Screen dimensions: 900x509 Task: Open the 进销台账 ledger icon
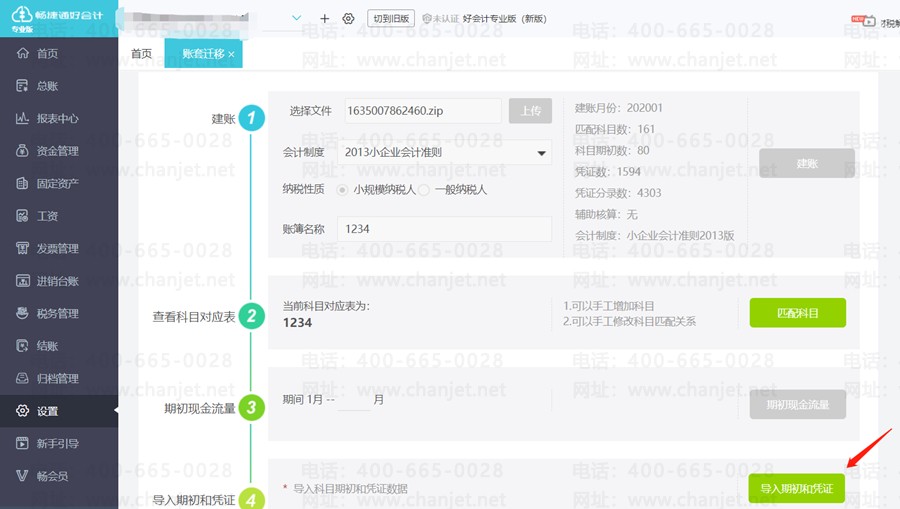(x=22, y=281)
